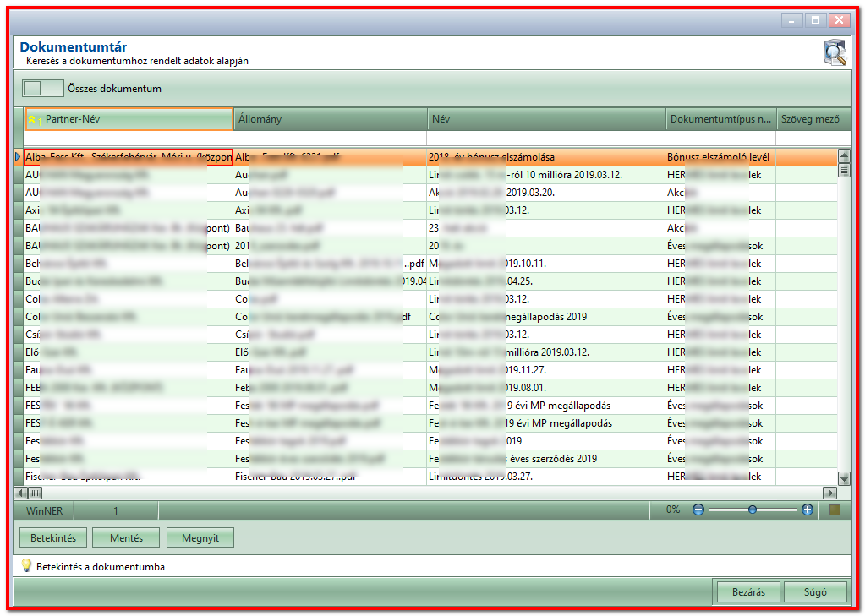The height and width of the screenshot is (616, 865).
Task: Select the 'Limitdöntés 2019.03.27.' cell
Action: point(546,477)
